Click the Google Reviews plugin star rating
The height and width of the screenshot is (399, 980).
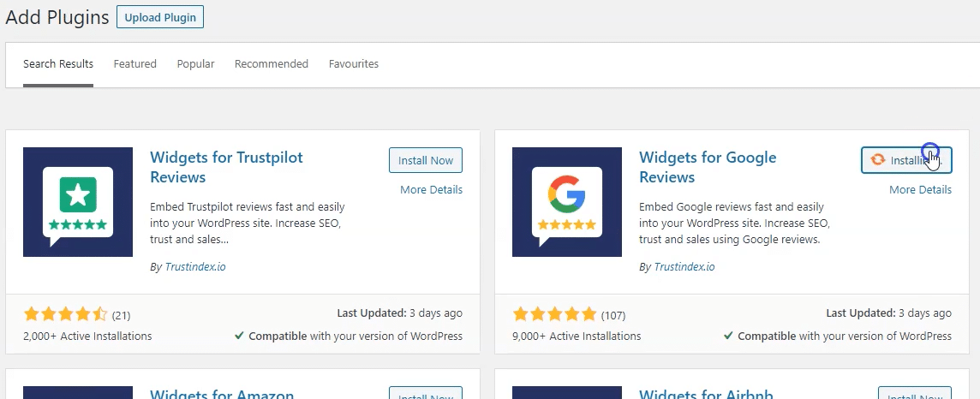click(555, 314)
